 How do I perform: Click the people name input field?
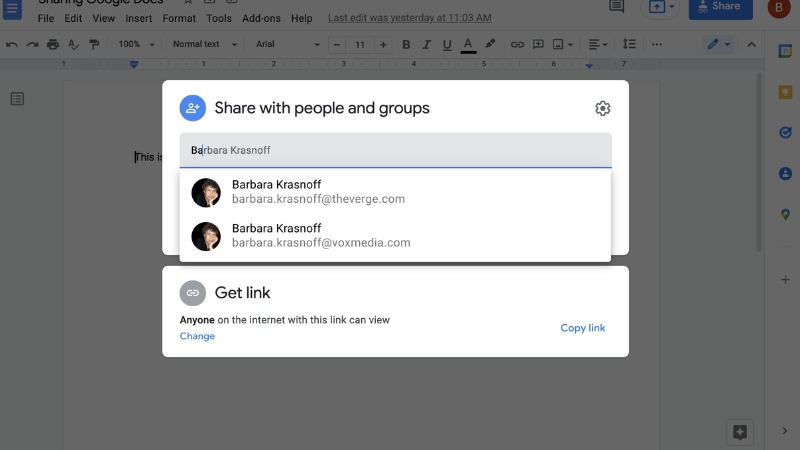(x=395, y=150)
